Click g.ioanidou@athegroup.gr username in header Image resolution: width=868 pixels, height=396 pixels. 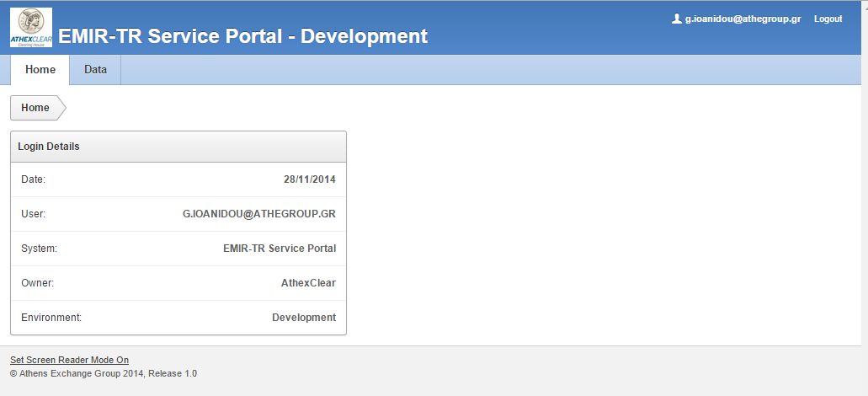tap(743, 19)
